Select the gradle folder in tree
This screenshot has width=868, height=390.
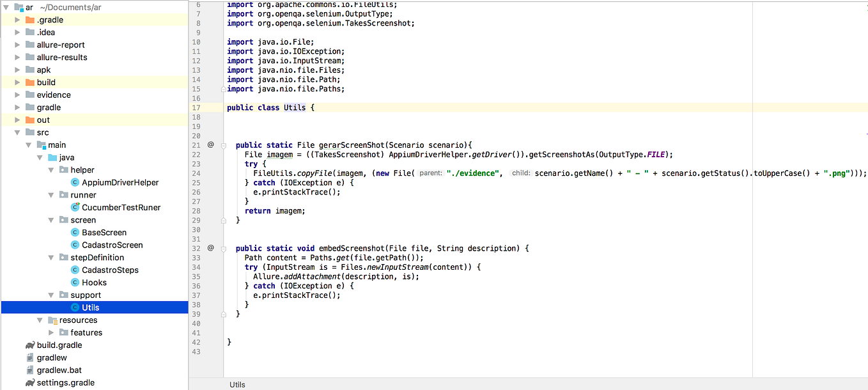[49, 107]
